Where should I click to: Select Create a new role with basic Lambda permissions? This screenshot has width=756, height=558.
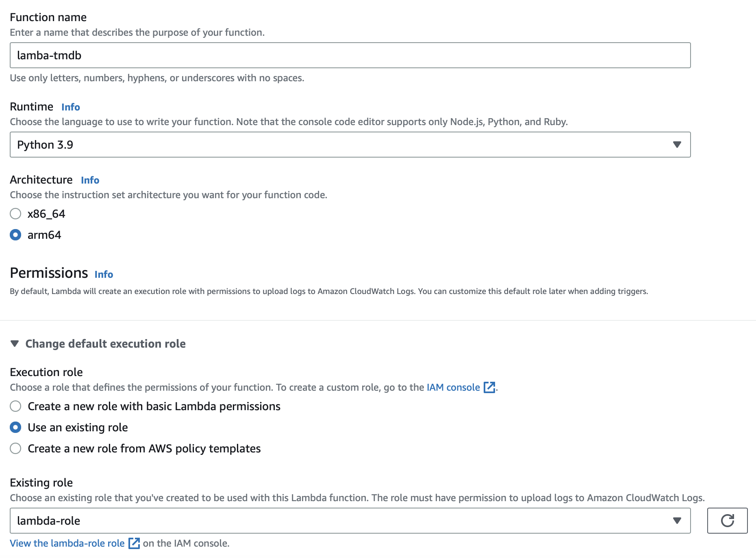click(x=15, y=406)
